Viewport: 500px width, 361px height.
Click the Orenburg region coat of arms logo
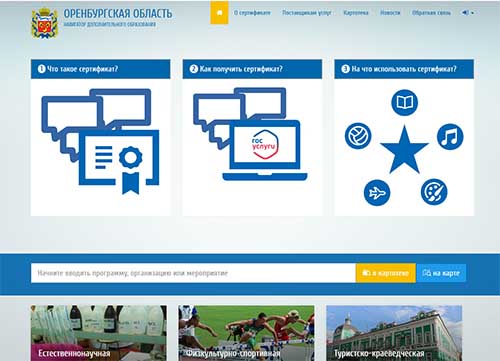tap(45, 23)
